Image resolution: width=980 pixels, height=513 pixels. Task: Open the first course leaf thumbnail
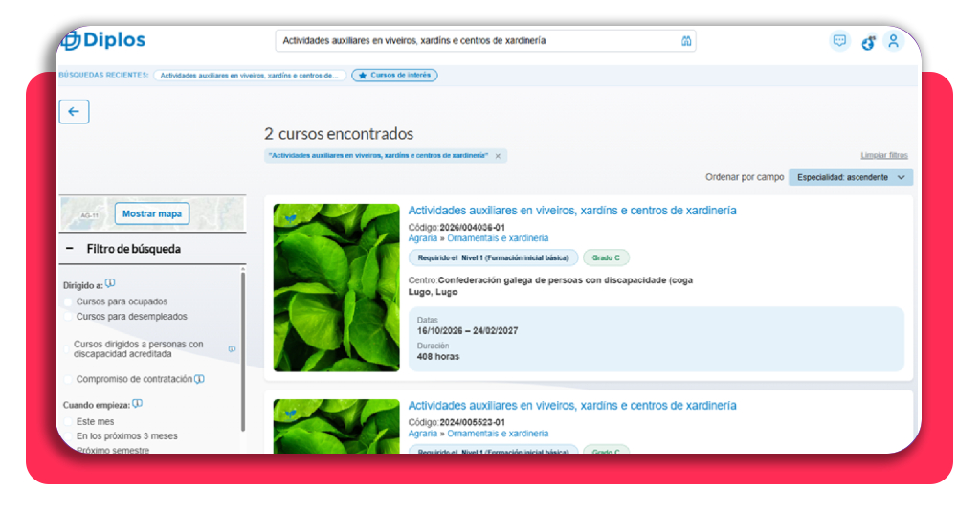[336, 287]
